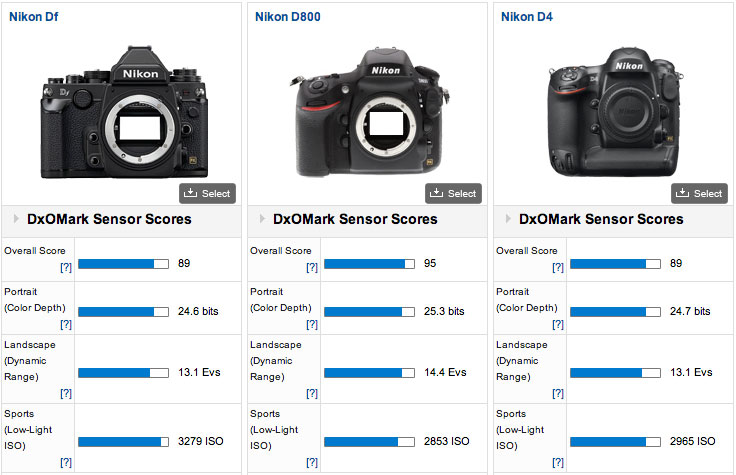Click the Nikon Df Overall Score help [?]
The image size is (736, 475).
point(66,268)
